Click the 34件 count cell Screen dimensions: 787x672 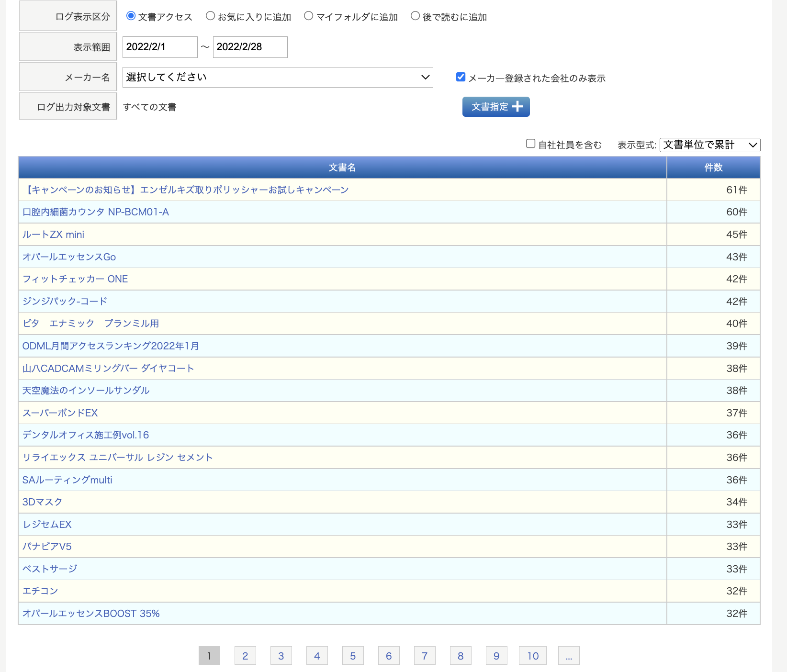pyautogui.click(x=713, y=502)
